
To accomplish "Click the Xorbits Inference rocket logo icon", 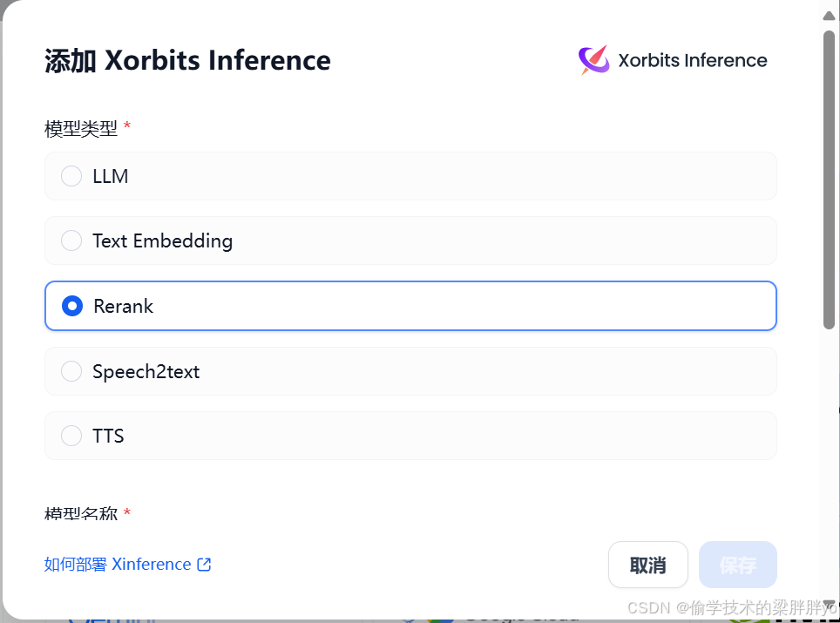I will [x=593, y=59].
